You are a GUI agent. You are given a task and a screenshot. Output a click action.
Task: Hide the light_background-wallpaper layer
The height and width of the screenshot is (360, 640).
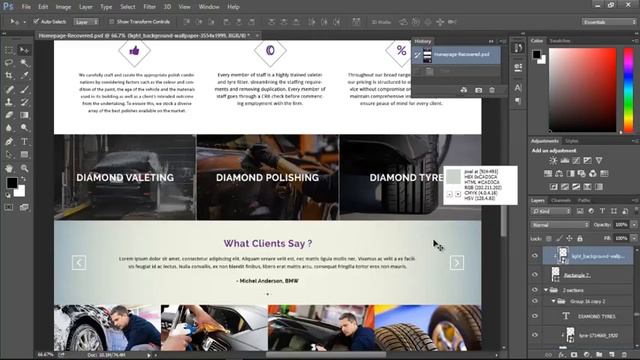tap(535, 256)
